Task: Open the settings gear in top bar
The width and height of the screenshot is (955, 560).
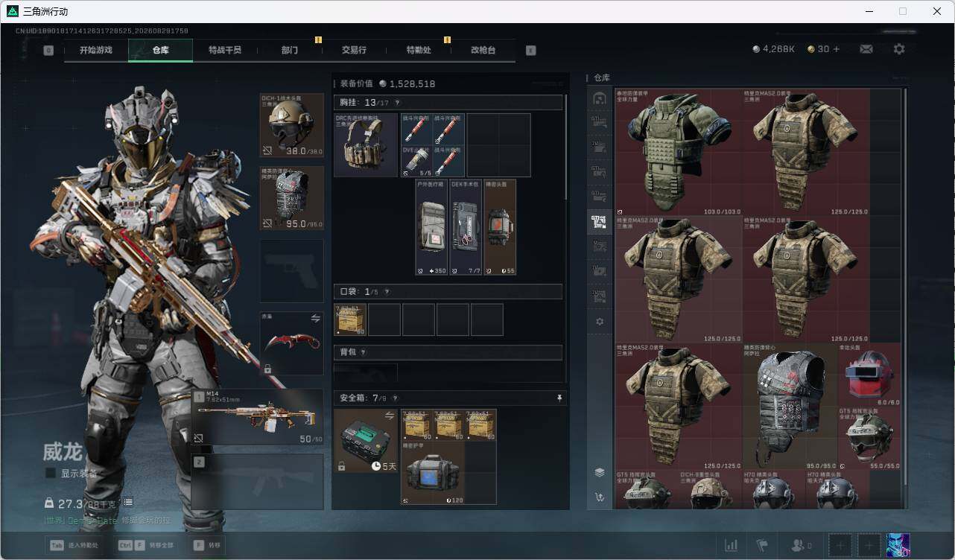Action: (899, 49)
